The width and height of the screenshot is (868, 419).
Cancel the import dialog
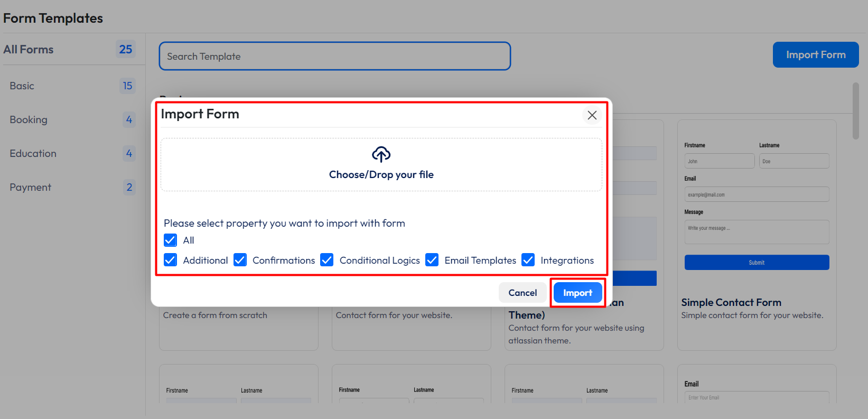[522, 293]
